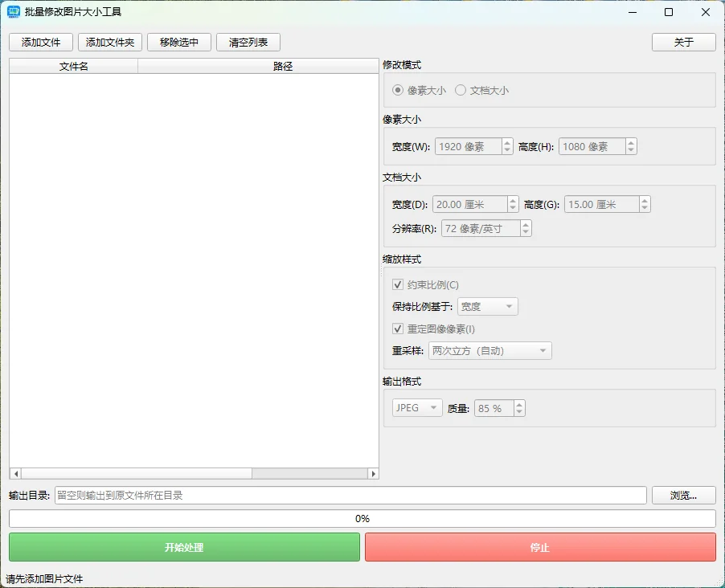Increase pixel 宽度(W) with up arrow
This screenshot has width=725, height=588.
tap(507, 143)
